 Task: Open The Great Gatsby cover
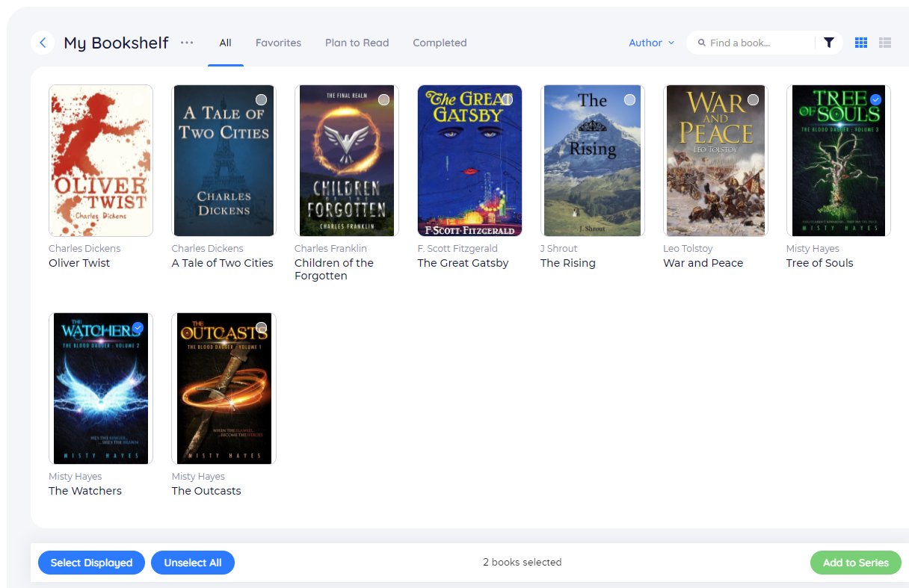pos(469,161)
